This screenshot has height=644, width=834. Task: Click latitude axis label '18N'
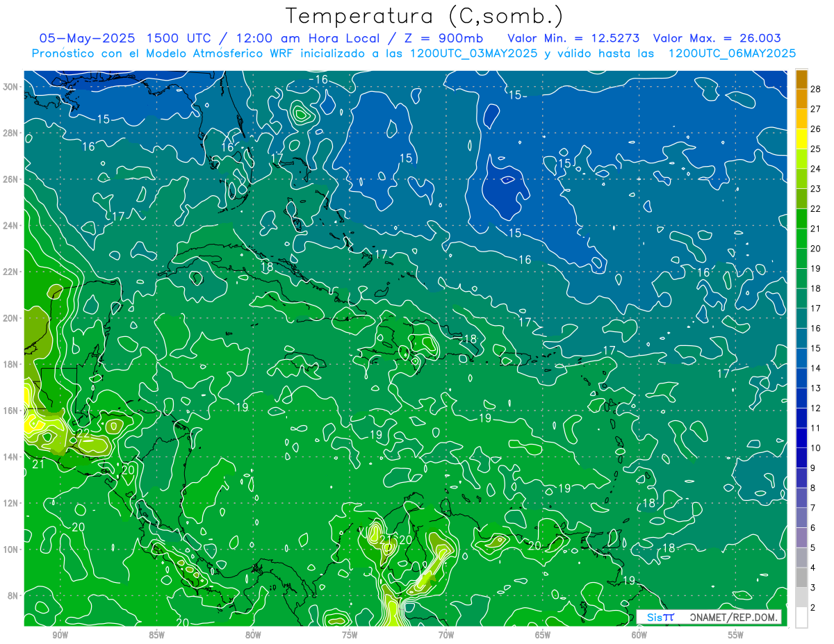click(x=11, y=364)
